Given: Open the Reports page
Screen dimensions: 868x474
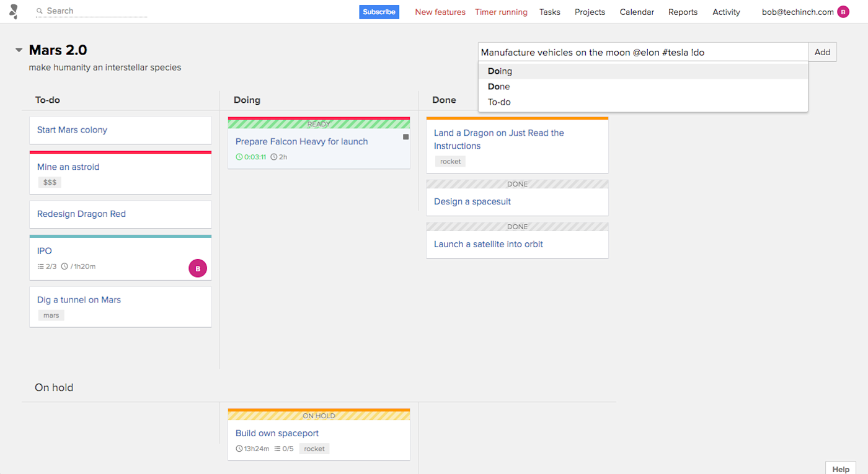Looking at the screenshot, I should [683, 12].
